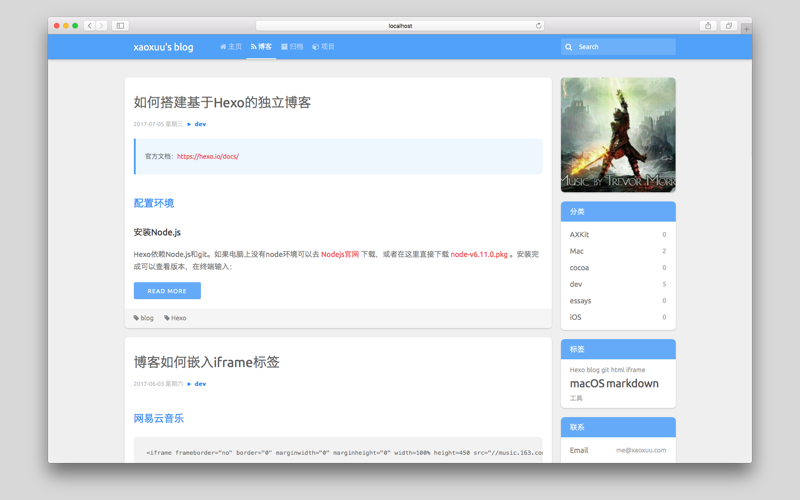Image resolution: width=800 pixels, height=500 pixels.
Task: Open the dev category under Hexo post
Action: [200, 124]
